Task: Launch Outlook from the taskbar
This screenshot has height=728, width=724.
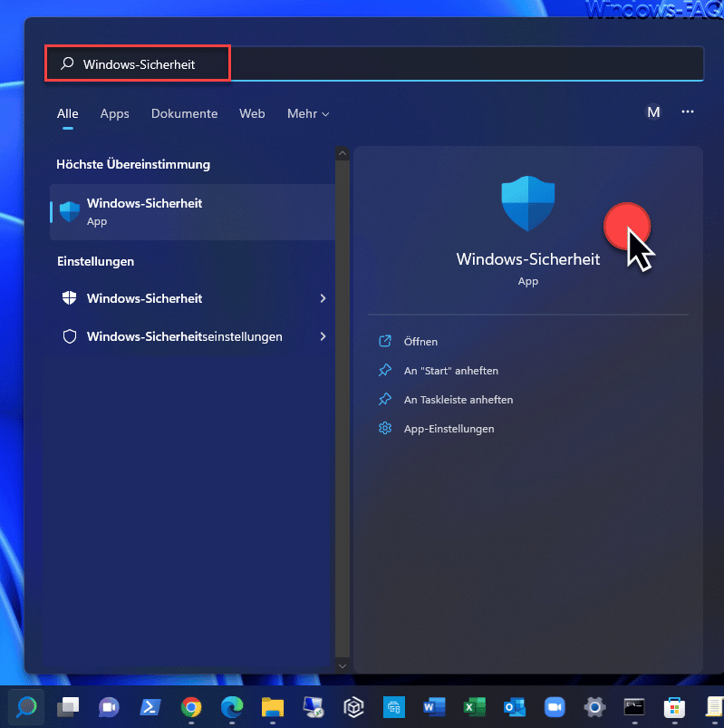Action: (x=514, y=707)
